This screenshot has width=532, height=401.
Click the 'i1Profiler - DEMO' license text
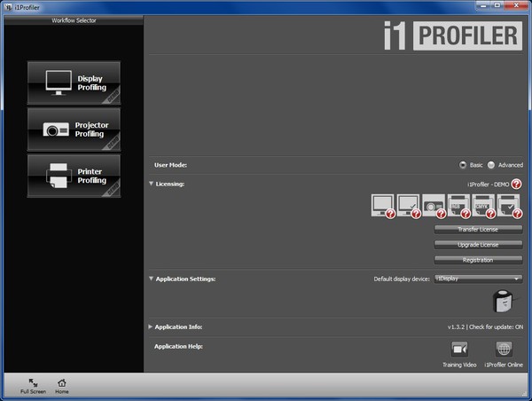[x=489, y=185]
